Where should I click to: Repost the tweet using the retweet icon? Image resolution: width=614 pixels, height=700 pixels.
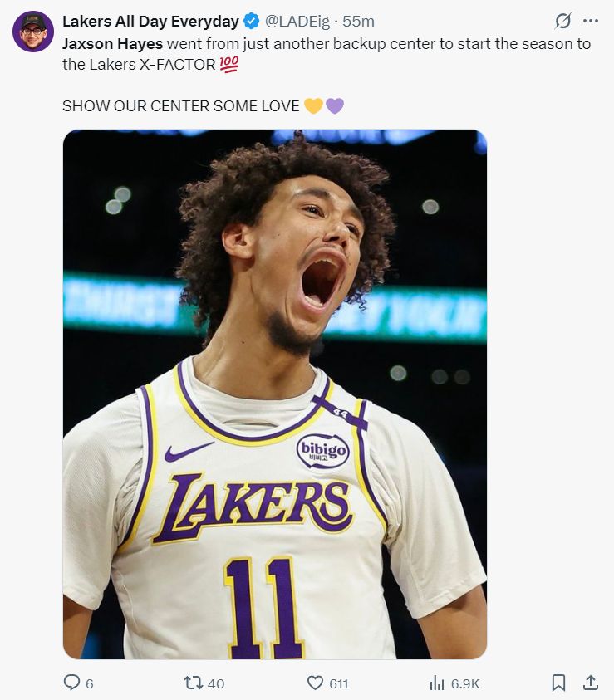click(x=193, y=683)
